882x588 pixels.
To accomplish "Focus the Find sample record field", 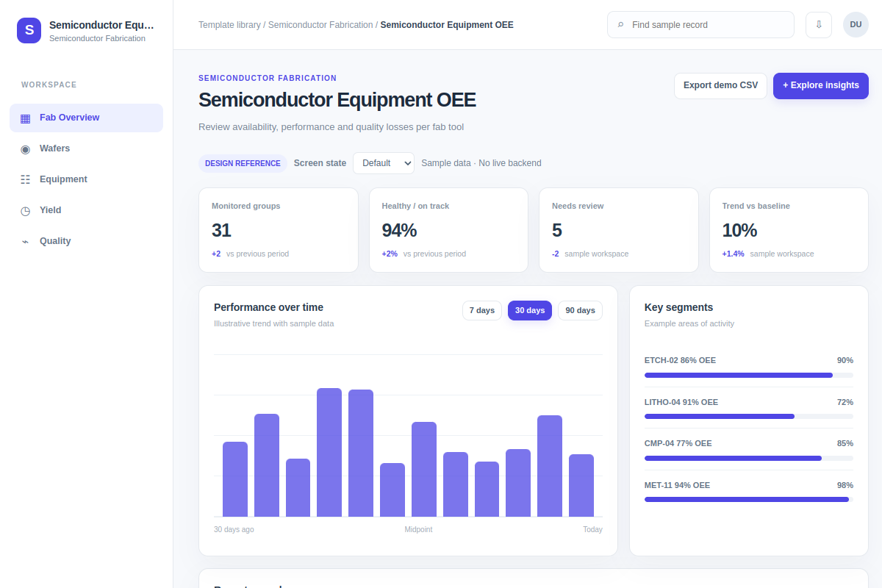I will tap(700, 24).
